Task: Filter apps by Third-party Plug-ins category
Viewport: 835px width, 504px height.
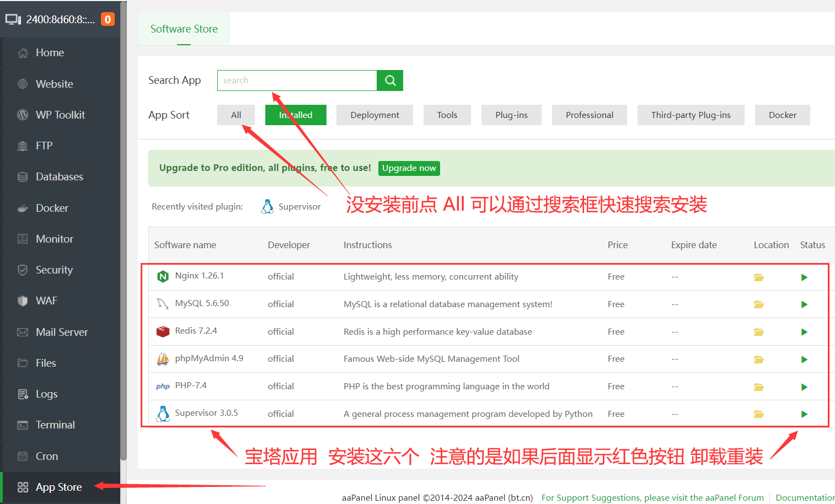Action: point(691,115)
